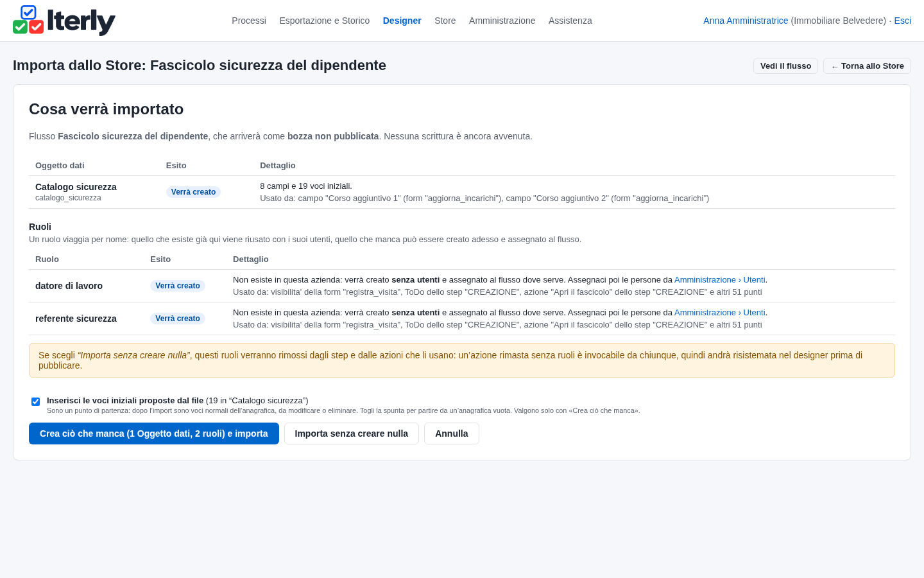Select the Catalogo sicurezza object name
The height and width of the screenshot is (578, 924).
76,187
